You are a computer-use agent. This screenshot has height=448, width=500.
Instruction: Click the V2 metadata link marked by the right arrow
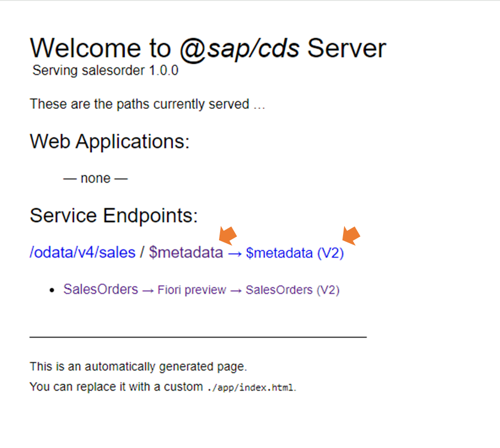pos(294,253)
